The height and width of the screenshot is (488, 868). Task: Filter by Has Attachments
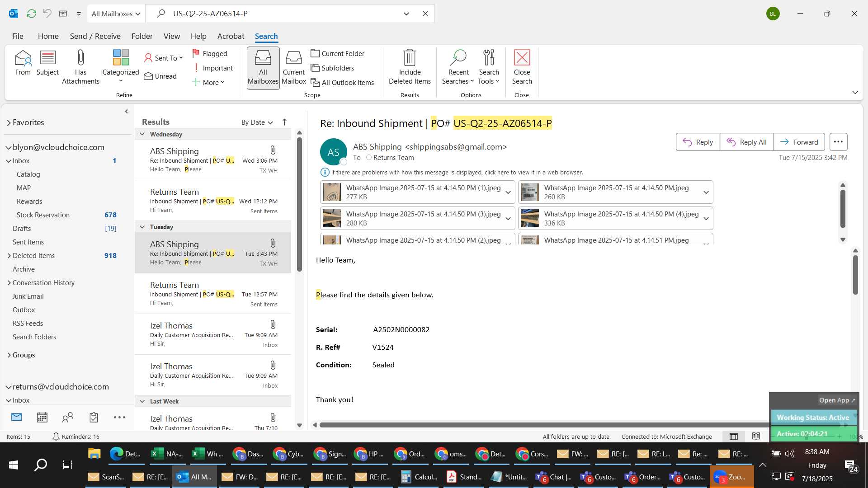point(80,67)
